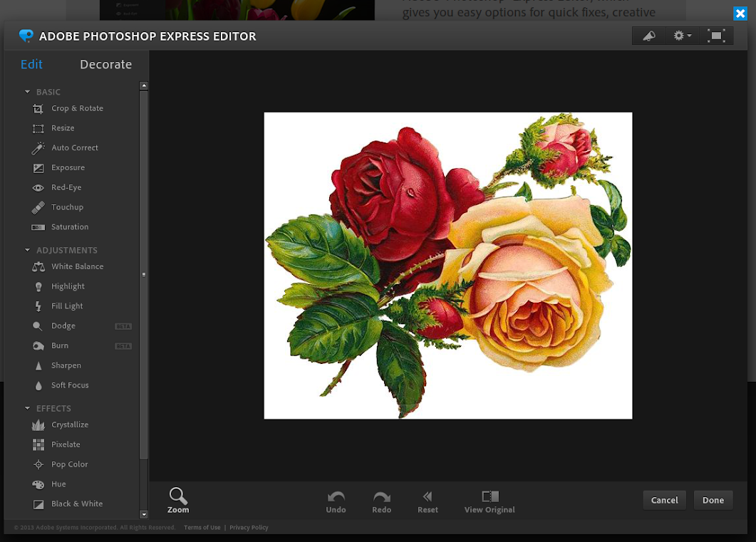Click the Auto Correct magic wand icon
Viewport: 756px width, 542px height.
[38, 148]
